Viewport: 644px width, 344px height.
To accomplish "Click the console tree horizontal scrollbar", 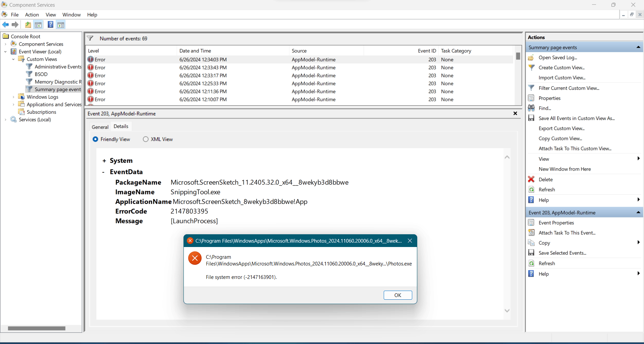I will tap(37, 329).
